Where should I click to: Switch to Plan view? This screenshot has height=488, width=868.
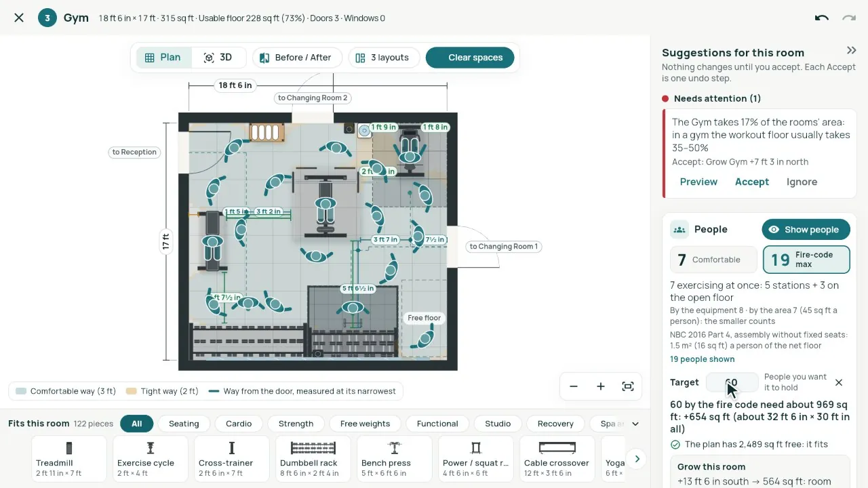click(x=163, y=58)
